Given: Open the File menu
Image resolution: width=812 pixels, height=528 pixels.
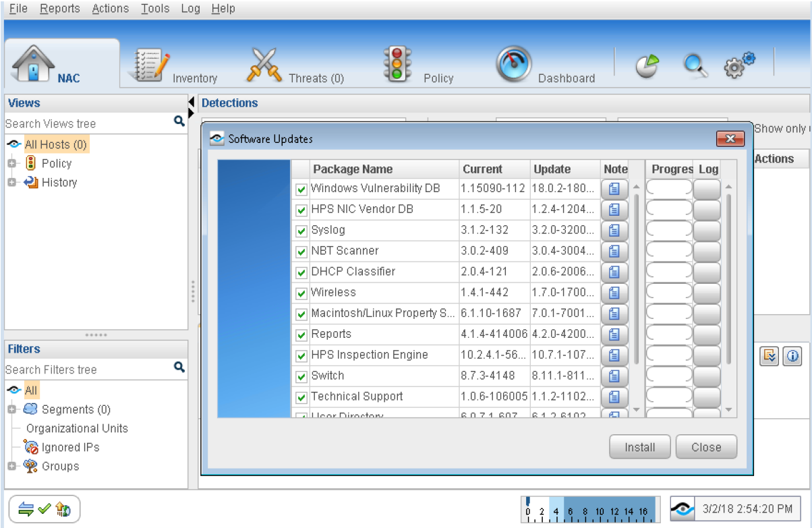Looking at the screenshot, I should (18, 9).
